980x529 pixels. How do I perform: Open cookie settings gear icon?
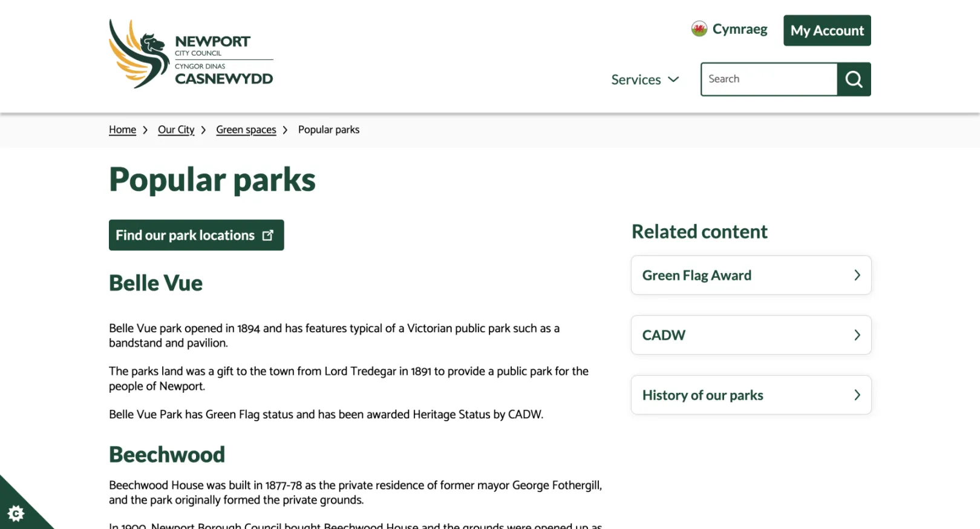pos(16,513)
